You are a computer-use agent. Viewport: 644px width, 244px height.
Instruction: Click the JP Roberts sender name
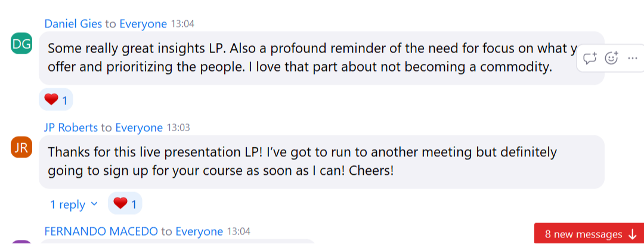70,128
